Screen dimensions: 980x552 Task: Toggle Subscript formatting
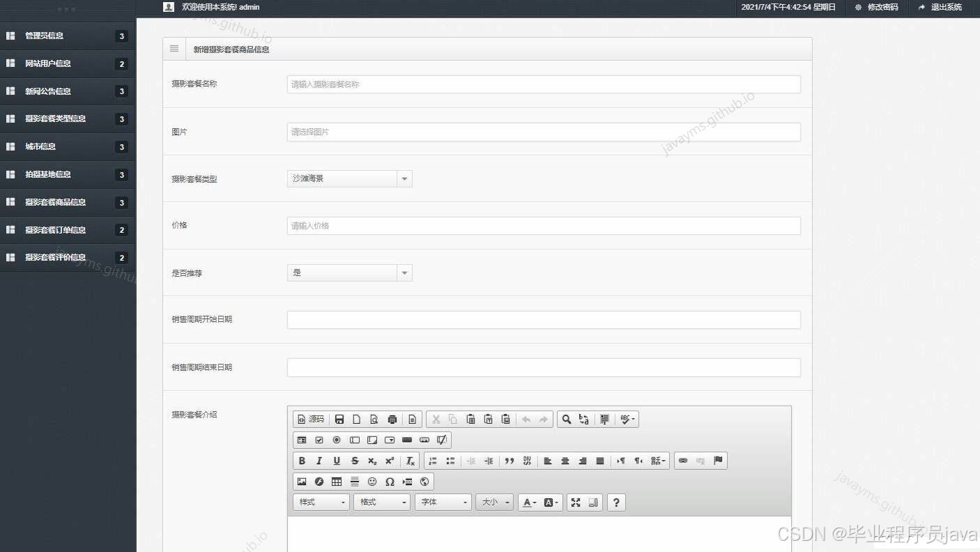(372, 461)
